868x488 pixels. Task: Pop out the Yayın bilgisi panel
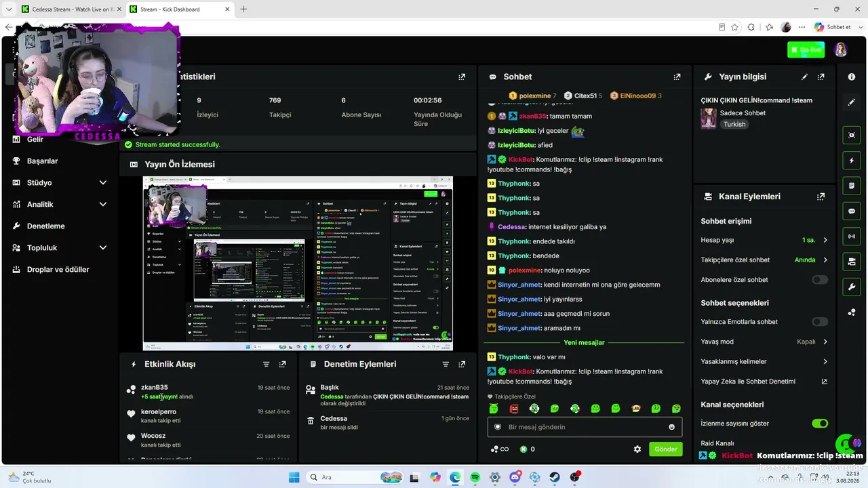click(x=821, y=77)
